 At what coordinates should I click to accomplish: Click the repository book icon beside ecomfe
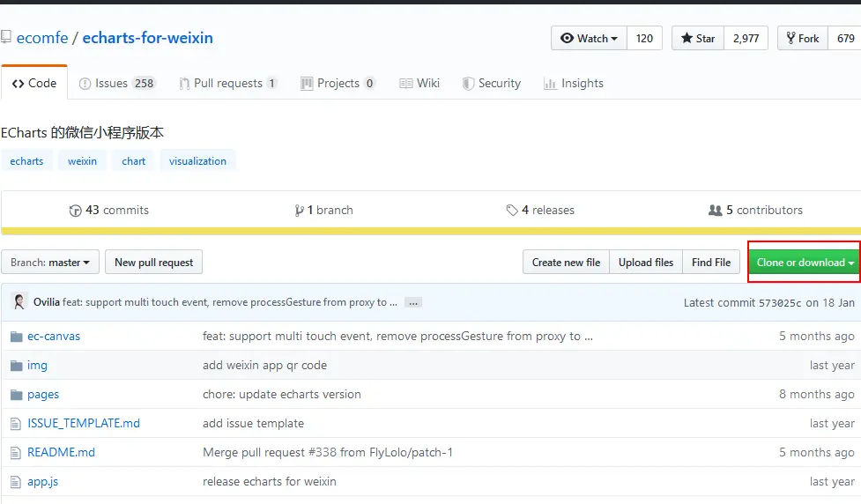(x=6, y=37)
